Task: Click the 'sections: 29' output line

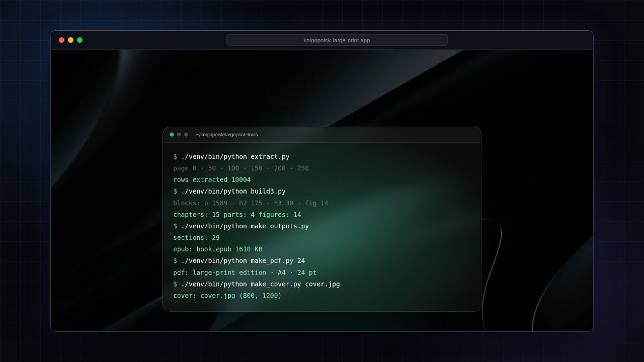Action: [196, 238]
